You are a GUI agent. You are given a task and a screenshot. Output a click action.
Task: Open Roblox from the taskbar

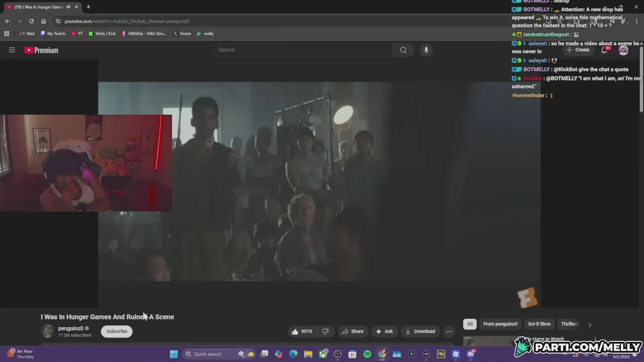point(456,354)
